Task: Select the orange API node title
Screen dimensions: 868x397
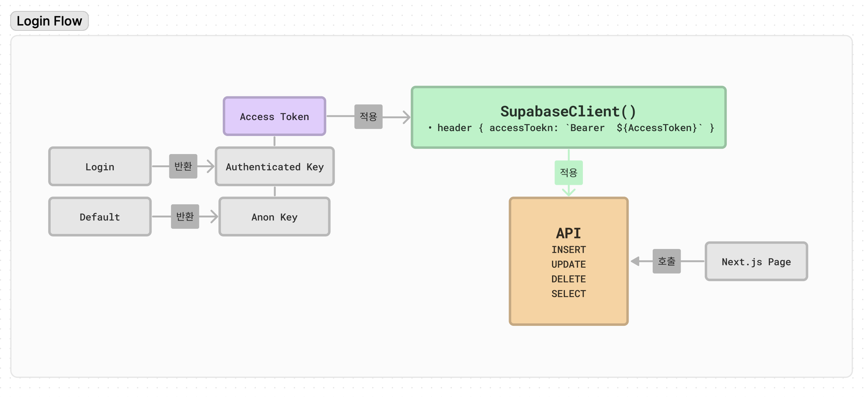Action: coord(568,233)
